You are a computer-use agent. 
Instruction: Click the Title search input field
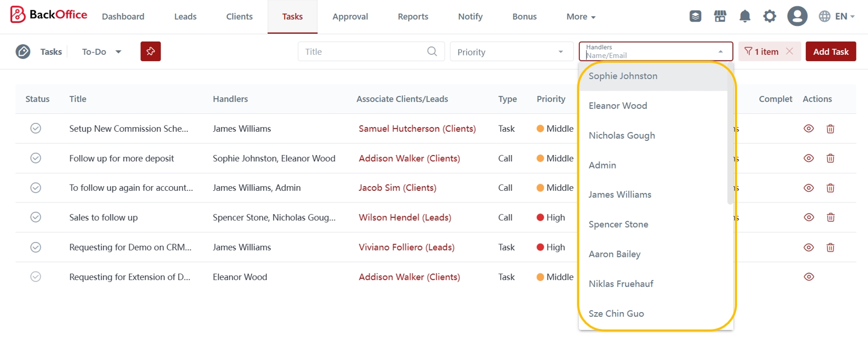364,52
